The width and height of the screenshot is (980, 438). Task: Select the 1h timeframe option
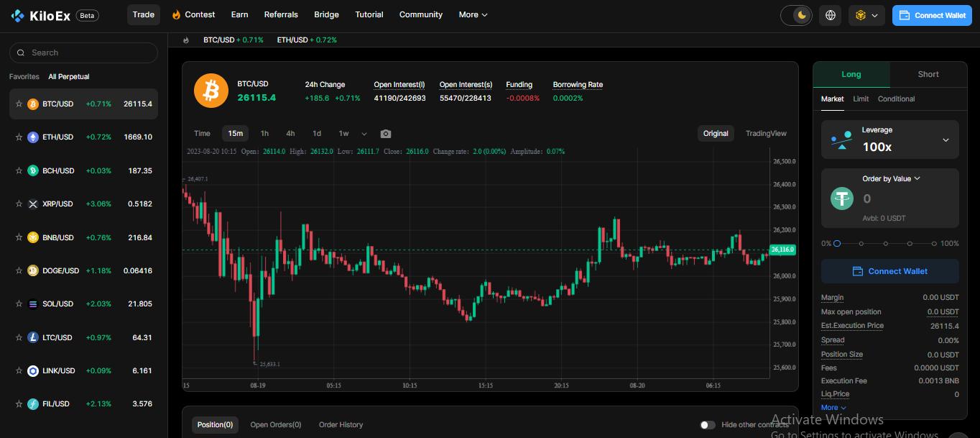tap(264, 134)
